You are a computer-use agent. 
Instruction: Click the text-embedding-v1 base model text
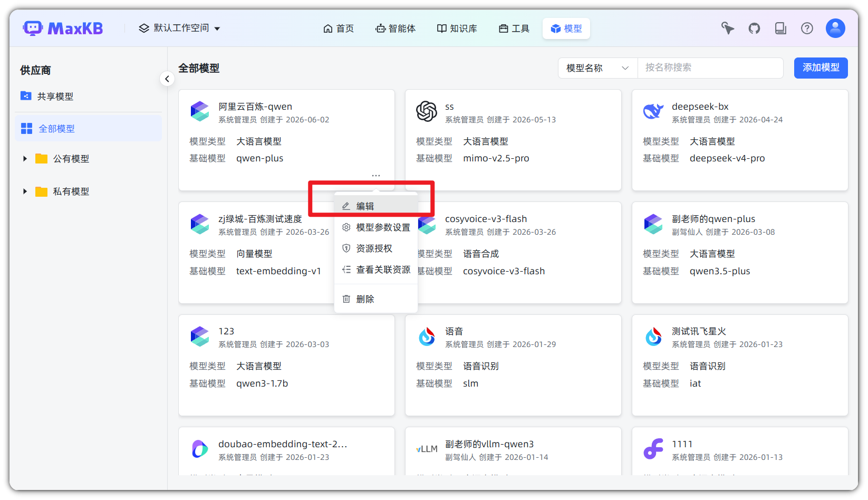[278, 271]
